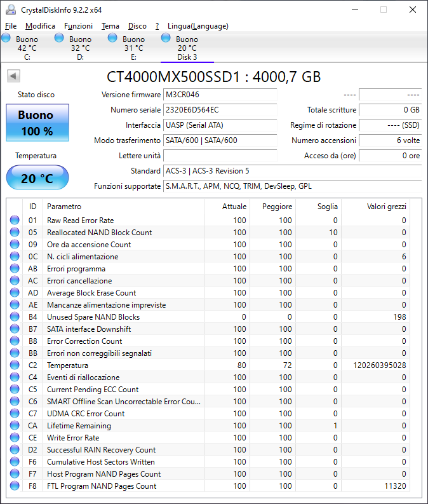Viewport: 428px width, 504px height.
Task: Click the Regime di rotazione value (SSD)
Action: 391,125
